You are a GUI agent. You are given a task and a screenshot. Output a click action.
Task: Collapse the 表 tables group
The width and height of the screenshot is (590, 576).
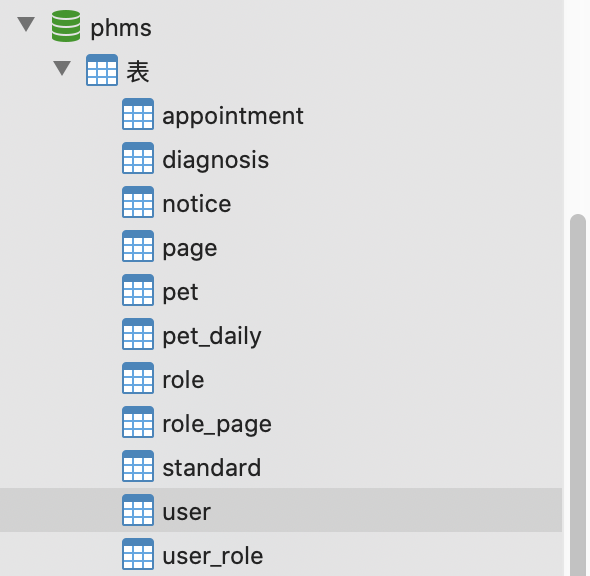coord(62,68)
